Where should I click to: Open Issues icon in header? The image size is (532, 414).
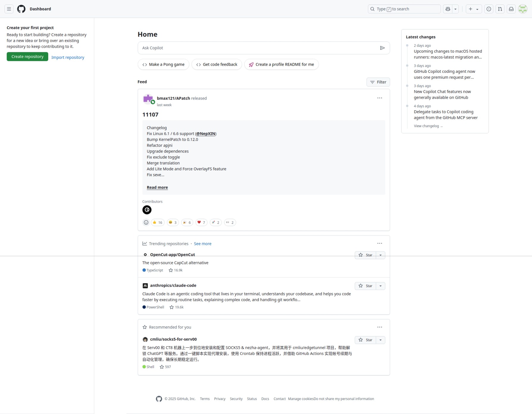coord(489,9)
